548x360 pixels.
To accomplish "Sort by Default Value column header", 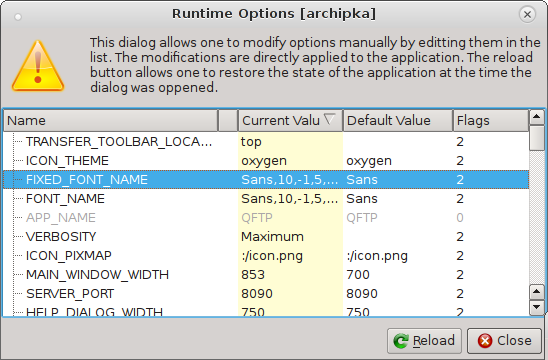I will point(398,121).
